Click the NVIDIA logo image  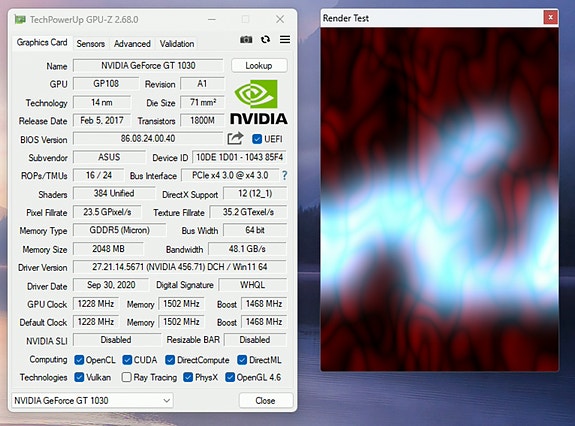click(259, 103)
